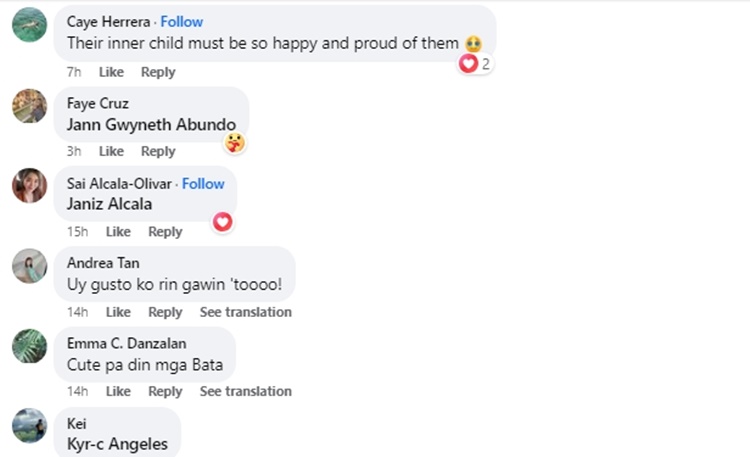The image size is (750, 457).
Task: Open Sai Alcala-Olivar's profile photo
Action: (x=29, y=186)
